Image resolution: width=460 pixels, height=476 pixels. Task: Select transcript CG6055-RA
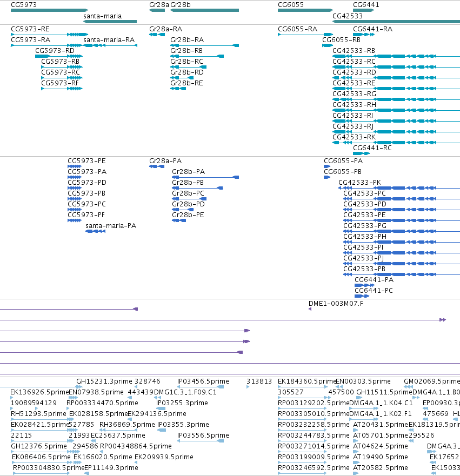coord(305,35)
